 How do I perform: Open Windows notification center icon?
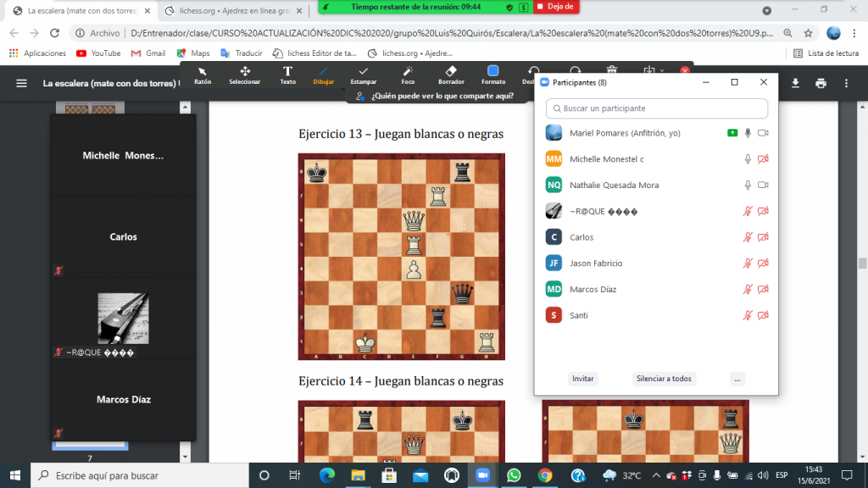click(x=847, y=475)
